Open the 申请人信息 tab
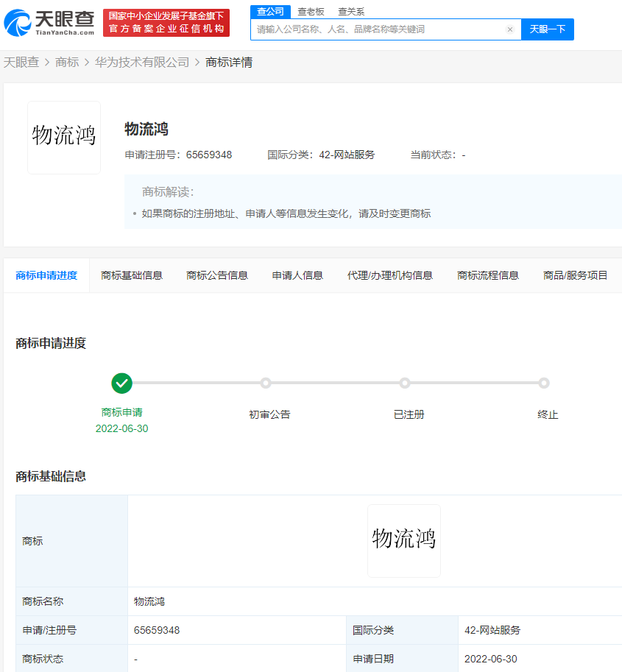 pyautogui.click(x=297, y=275)
